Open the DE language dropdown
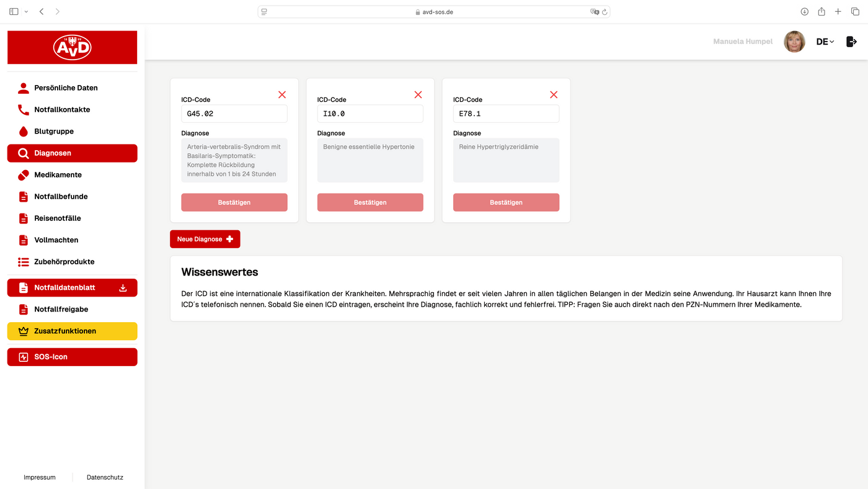This screenshot has height=489, width=868. (x=825, y=42)
